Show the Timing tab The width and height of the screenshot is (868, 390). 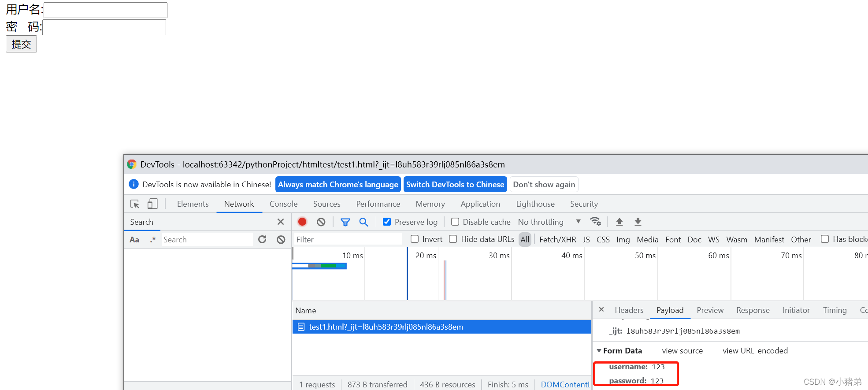[x=835, y=310]
